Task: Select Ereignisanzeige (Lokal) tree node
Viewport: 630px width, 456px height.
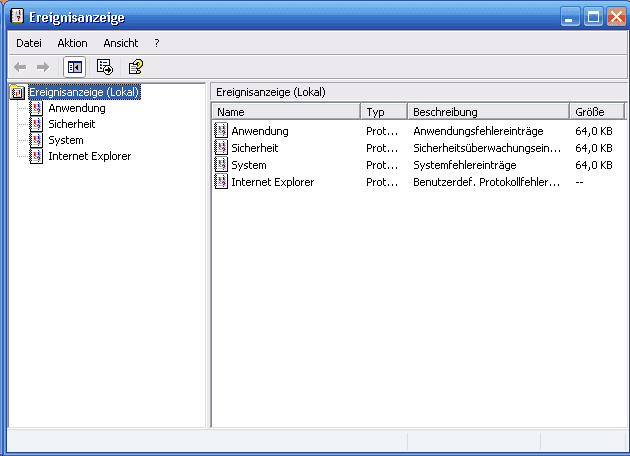Action: 84,92
